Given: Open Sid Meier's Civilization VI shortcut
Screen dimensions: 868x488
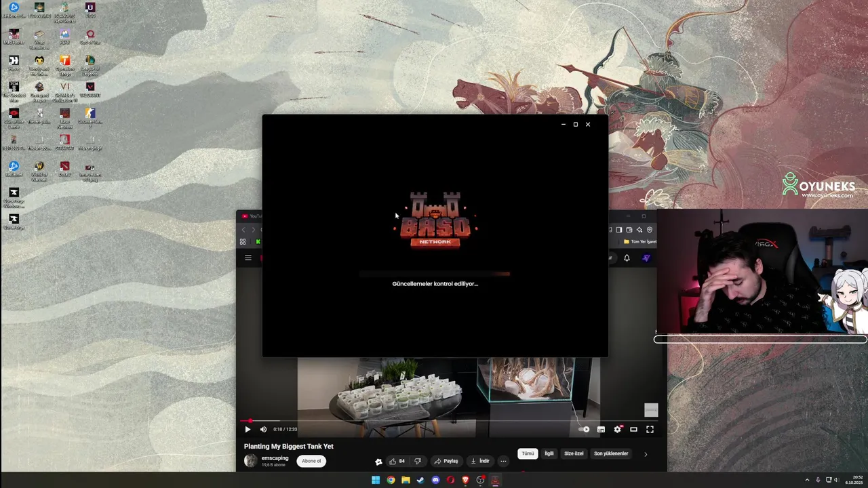Looking at the screenshot, I should coord(64,92).
